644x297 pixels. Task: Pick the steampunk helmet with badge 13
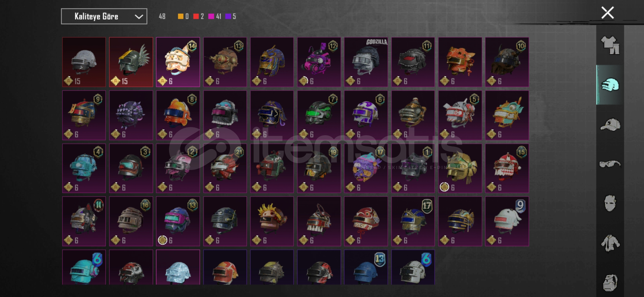tap(225, 62)
